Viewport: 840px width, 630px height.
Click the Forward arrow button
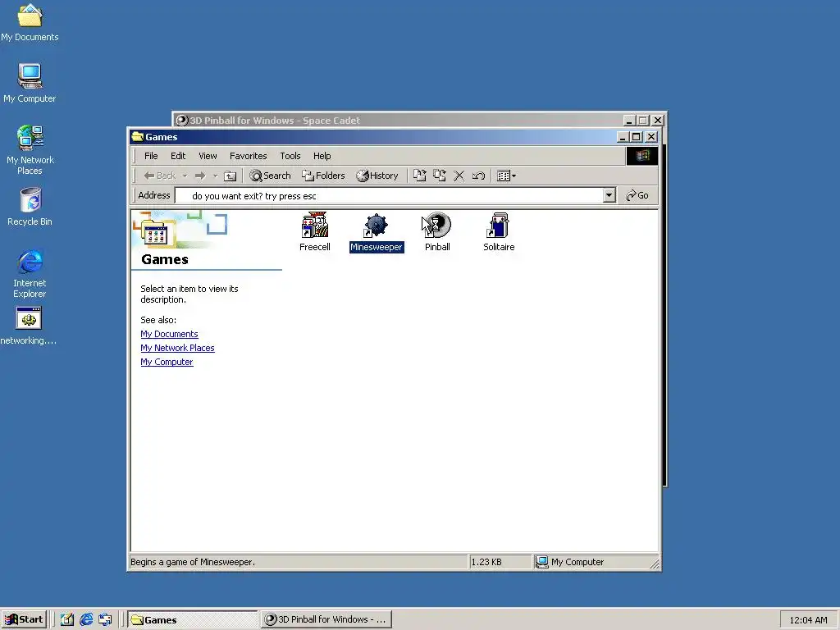(200, 176)
